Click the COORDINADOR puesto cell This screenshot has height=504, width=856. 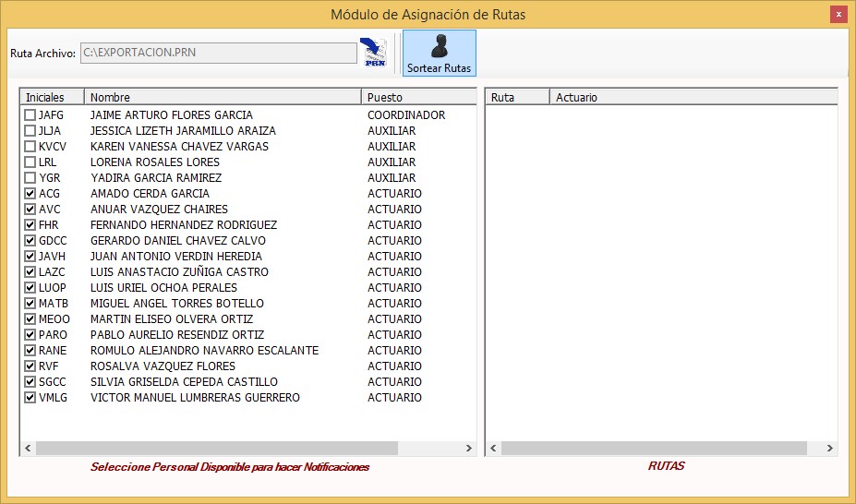[406, 115]
